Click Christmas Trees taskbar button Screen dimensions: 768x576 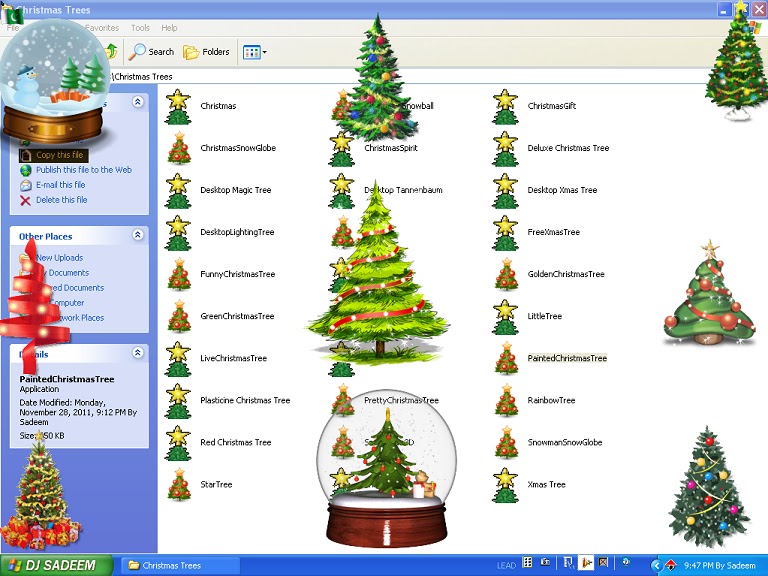point(179,565)
